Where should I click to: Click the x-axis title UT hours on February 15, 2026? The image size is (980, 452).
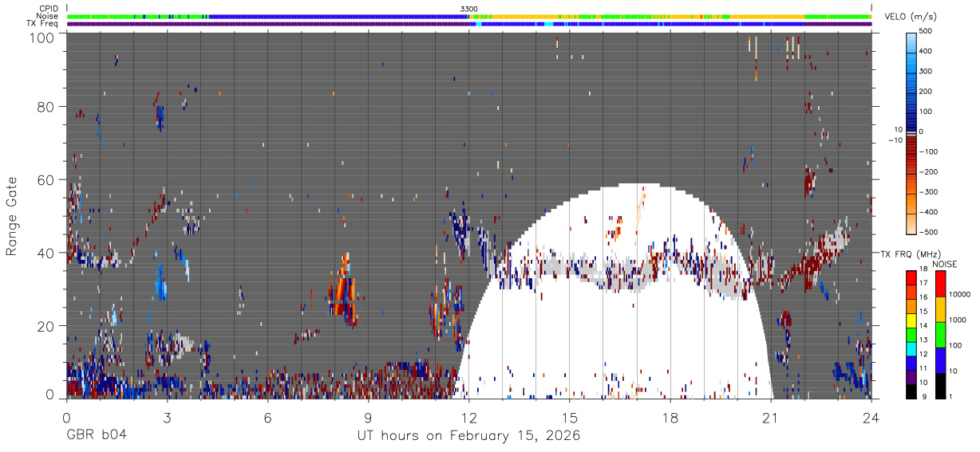(x=468, y=436)
